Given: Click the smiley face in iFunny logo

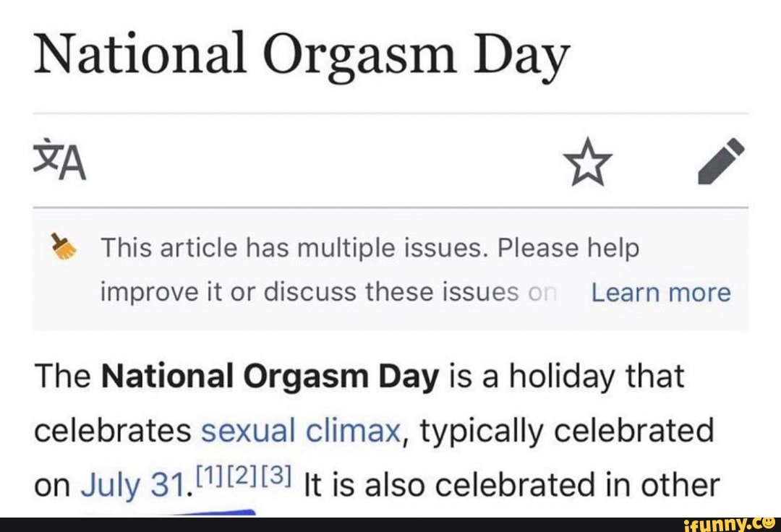Looking at the screenshot, I should pos(768,522).
